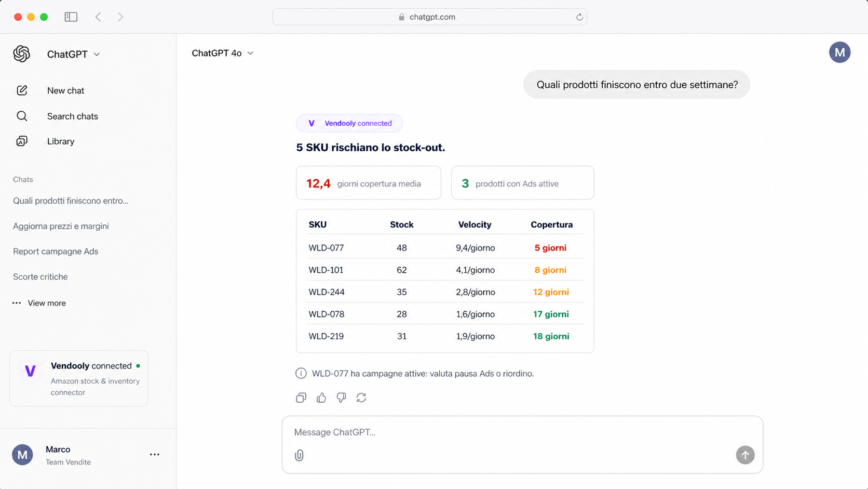The height and width of the screenshot is (489, 868).
Task: Click the '9,4/giorno' velocity cell
Action: (x=476, y=248)
